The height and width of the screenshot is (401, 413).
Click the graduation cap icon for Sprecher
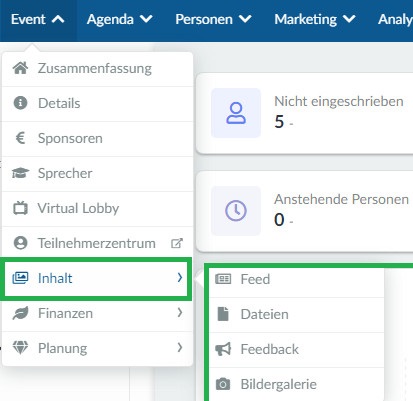(x=20, y=173)
